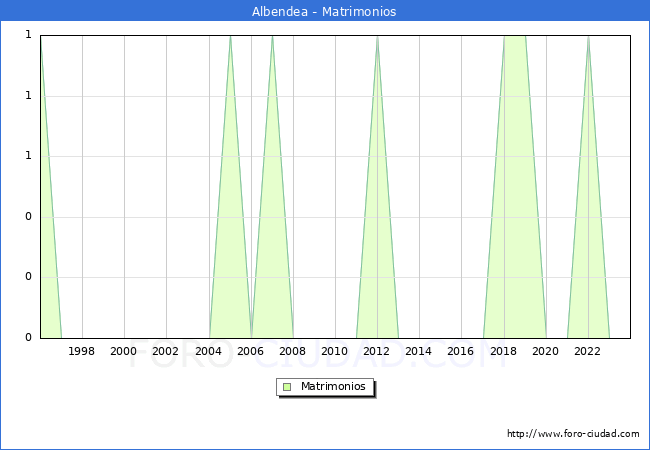Click the 2020 year label
This screenshot has height=450, width=650.
(545, 351)
